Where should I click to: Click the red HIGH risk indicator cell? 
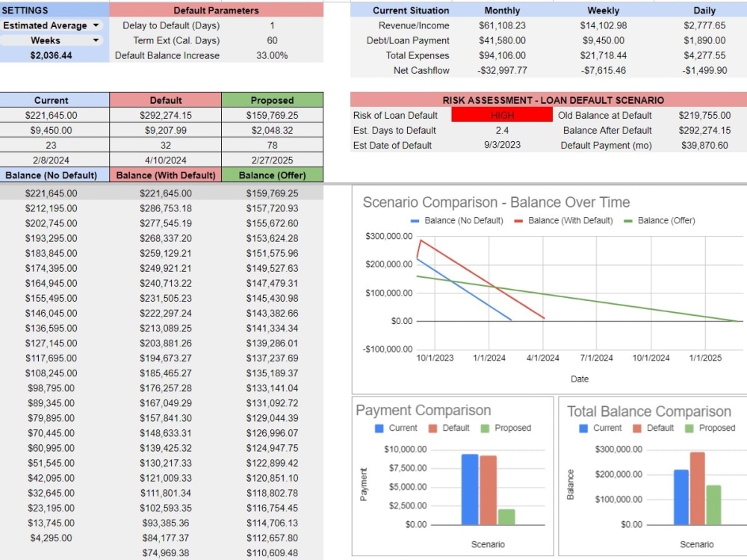click(500, 114)
